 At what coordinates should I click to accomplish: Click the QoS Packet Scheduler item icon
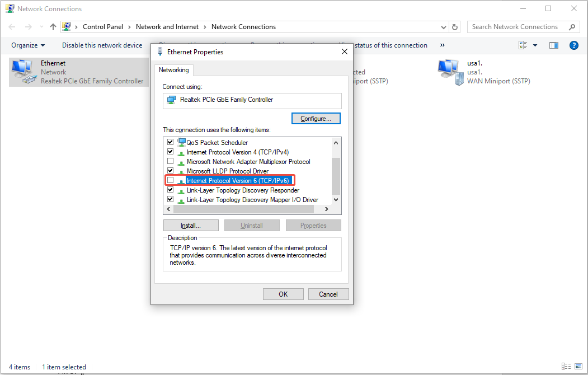click(181, 142)
